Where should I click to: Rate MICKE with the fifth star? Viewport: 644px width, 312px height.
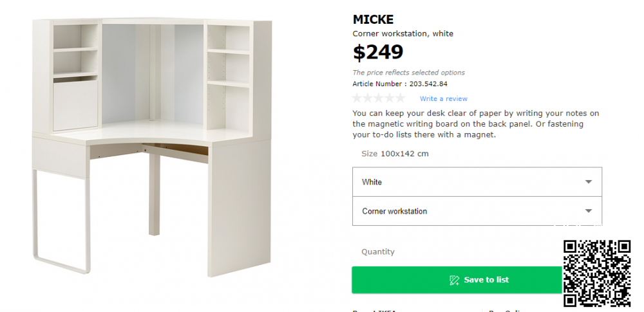tap(401, 98)
